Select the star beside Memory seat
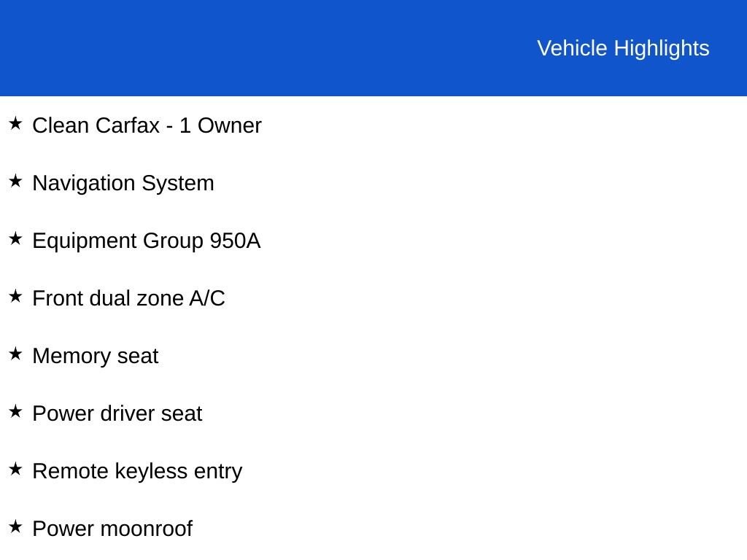Image resolution: width=747 pixels, height=560 pixels. [15, 354]
